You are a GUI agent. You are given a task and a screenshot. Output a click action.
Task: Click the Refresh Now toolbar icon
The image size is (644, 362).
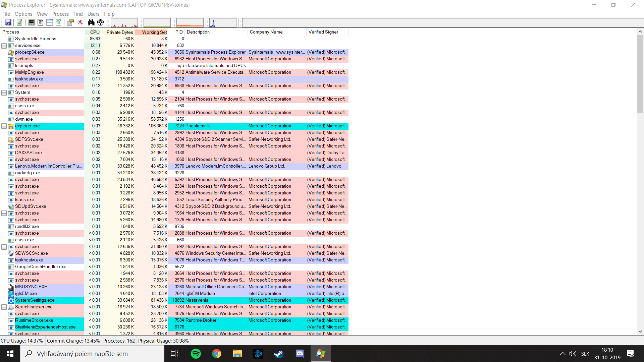tap(19, 22)
